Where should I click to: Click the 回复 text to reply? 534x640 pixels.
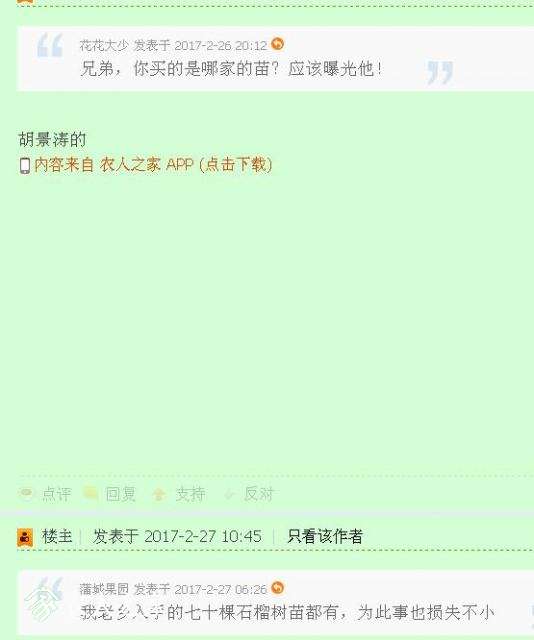(120, 494)
